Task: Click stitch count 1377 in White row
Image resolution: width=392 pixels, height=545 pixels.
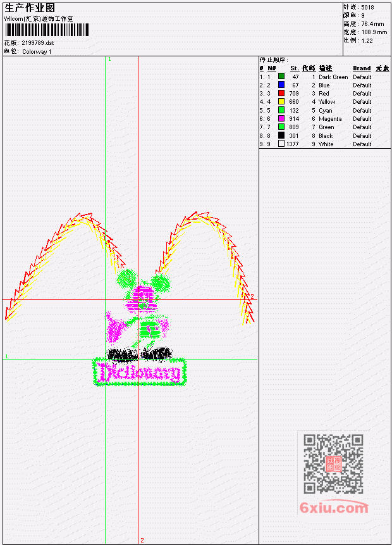Action: click(293, 144)
